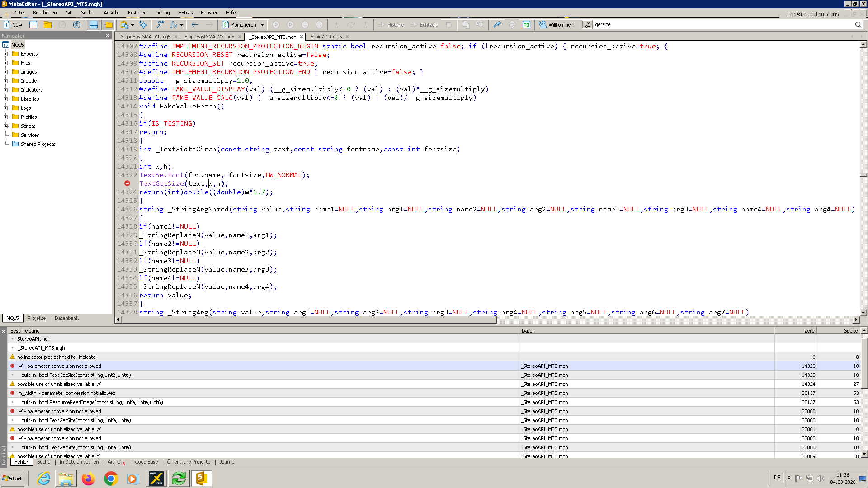Click the navigate back arrow icon

tap(195, 25)
